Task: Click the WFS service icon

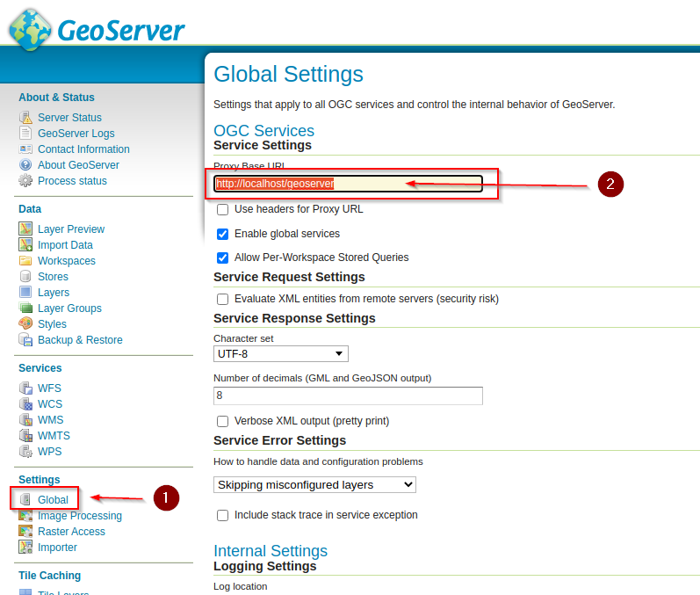Action: click(25, 388)
